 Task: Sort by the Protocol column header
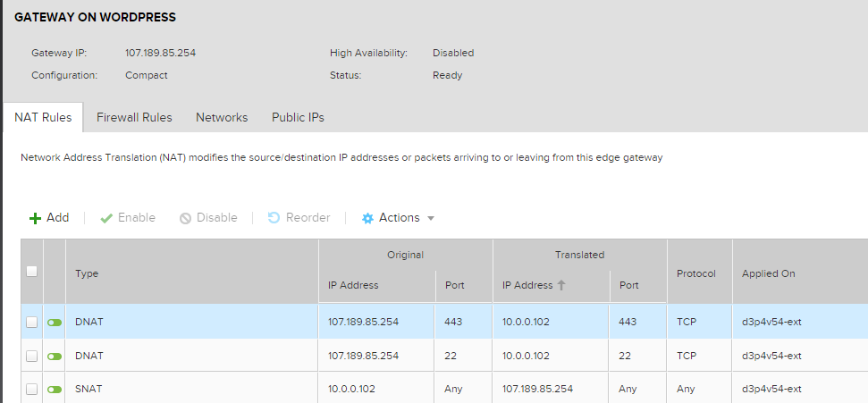coord(696,273)
